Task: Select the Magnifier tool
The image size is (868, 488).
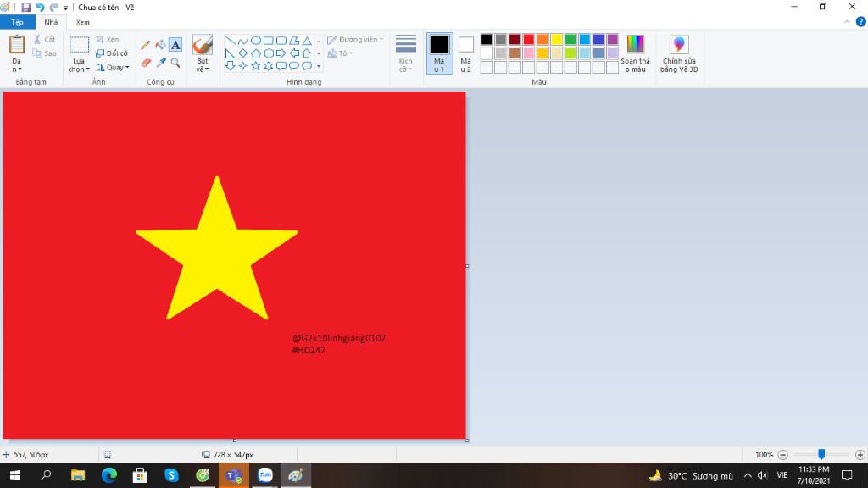Action: pyautogui.click(x=175, y=63)
